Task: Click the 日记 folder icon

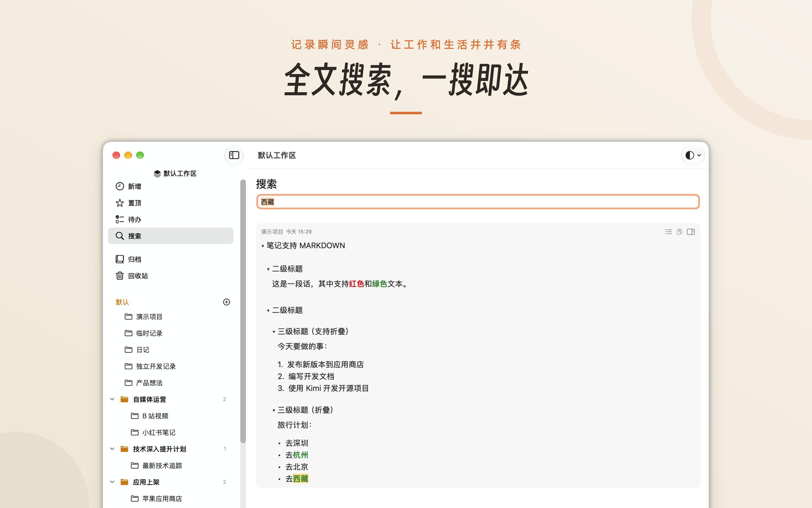Action: click(x=128, y=350)
